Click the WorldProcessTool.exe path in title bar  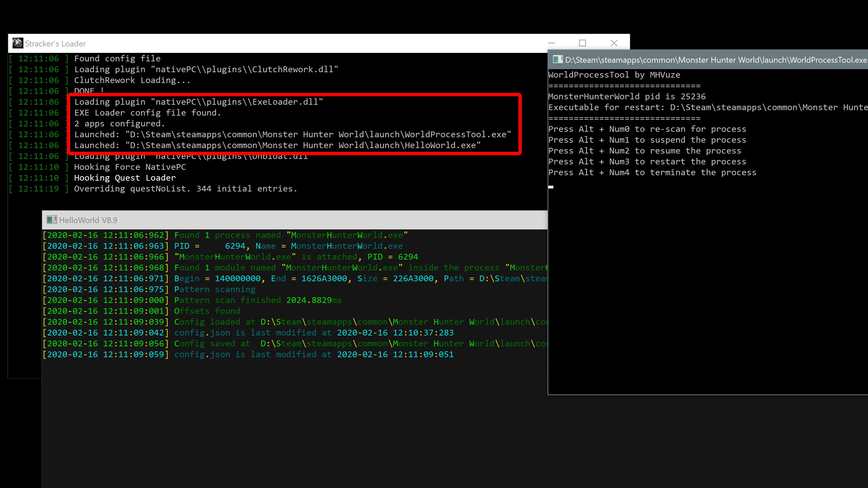tap(716, 60)
